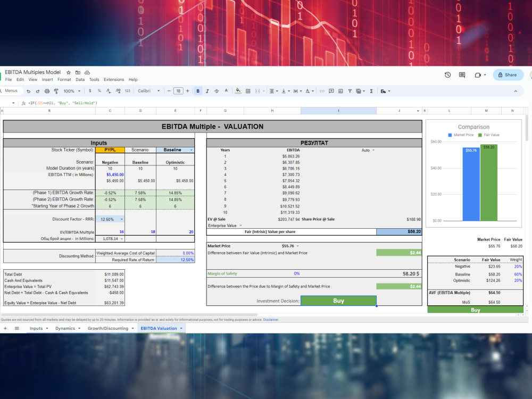Open the Insert menu
Image resolution: width=532 pixels, height=399 pixels.
(47, 80)
